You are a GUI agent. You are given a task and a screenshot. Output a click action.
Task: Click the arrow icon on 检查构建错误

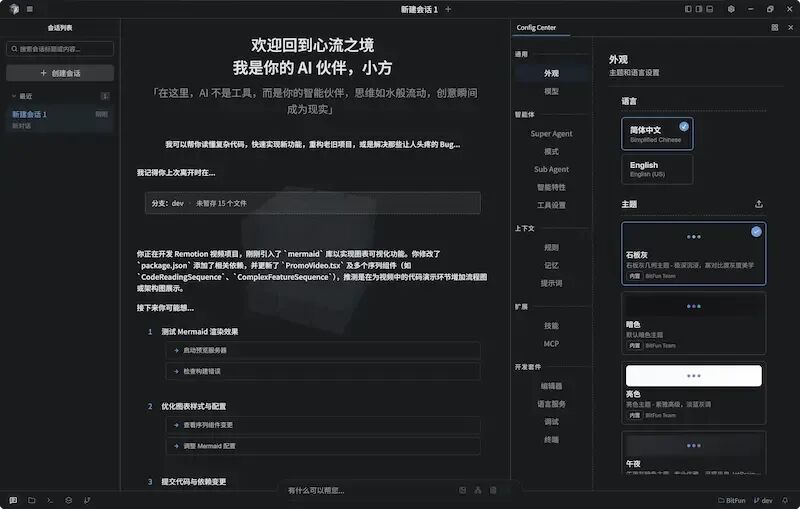[176, 371]
